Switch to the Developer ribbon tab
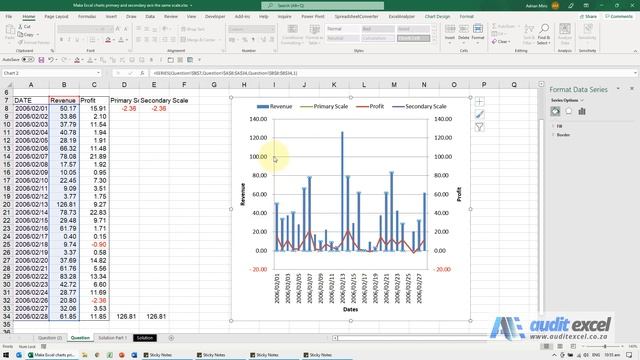Viewport: 640px width, 360px height. pyautogui.click(x=215, y=16)
